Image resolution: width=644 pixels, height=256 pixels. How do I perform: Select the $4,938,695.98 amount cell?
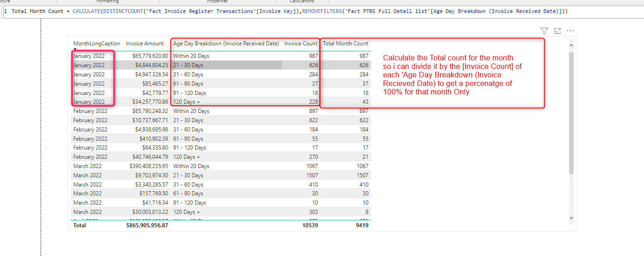152,130
